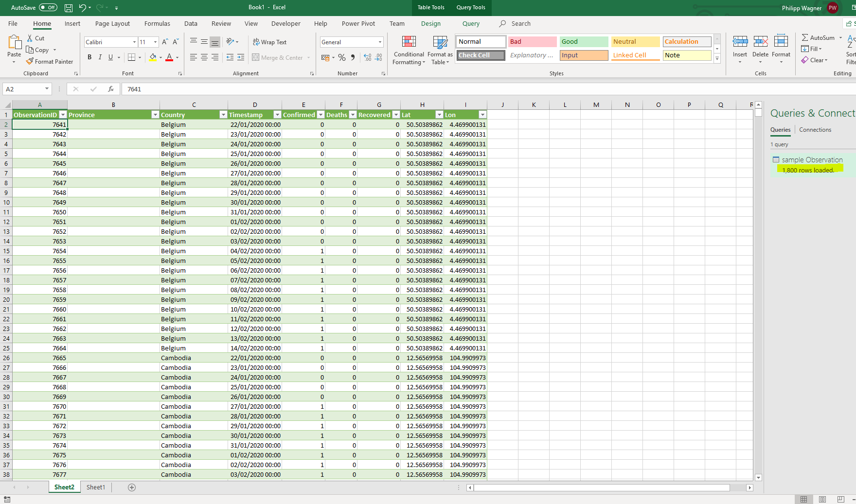Apply yellow Fill Color bucket
The height and width of the screenshot is (504, 856).
tap(153, 57)
